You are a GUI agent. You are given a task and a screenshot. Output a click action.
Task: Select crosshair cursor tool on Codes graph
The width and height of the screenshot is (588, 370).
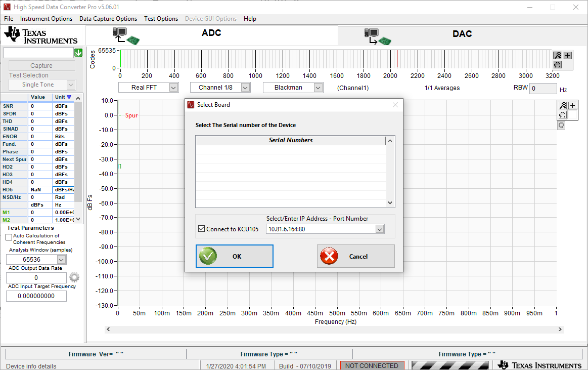click(568, 55)
